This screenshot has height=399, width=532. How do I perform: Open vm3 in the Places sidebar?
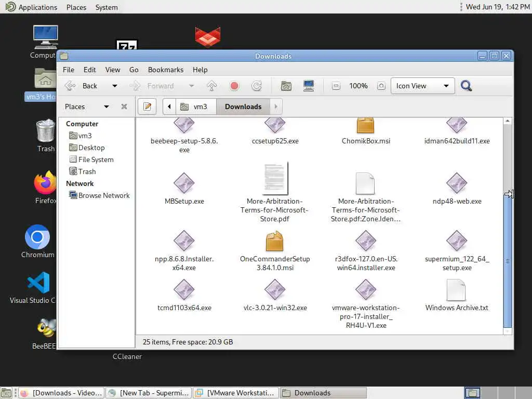click(81, 136)
